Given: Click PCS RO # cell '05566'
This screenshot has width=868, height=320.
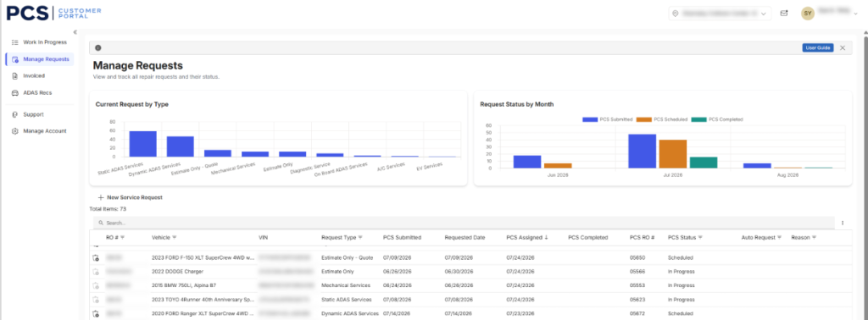Looking at the screenshot, I should click(x=637, y=272).
